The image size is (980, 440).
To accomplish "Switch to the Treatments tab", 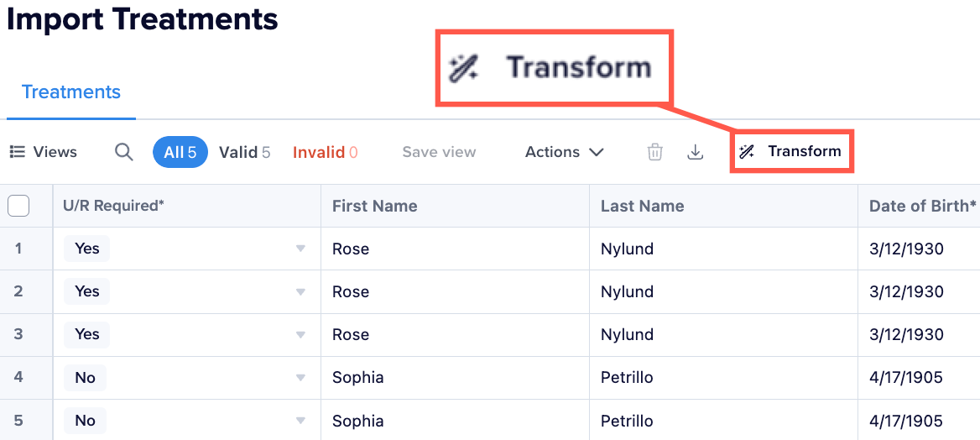I will point(71,92).
